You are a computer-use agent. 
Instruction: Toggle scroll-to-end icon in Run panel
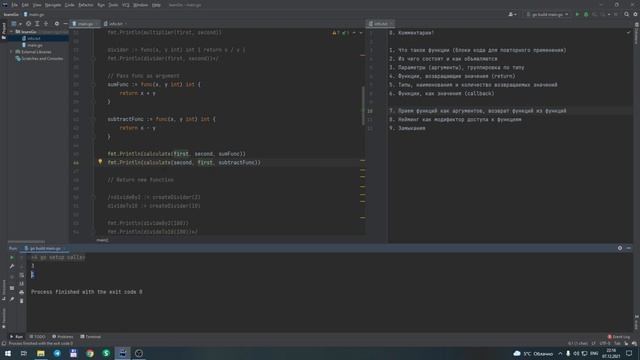pyautogui.click(x=22, y=284)
